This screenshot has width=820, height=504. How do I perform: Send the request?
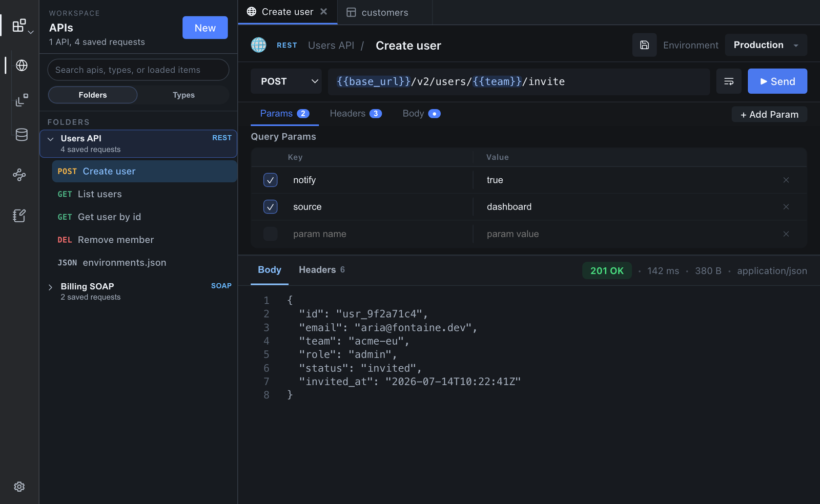coord(777,81)
